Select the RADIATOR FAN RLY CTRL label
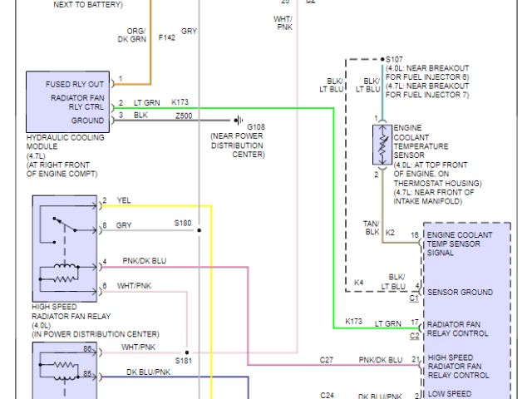 [76, 102]
